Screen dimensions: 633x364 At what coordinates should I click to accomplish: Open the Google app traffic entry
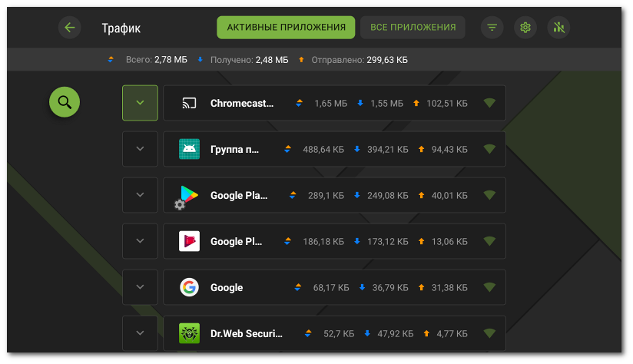click(334, 287)
